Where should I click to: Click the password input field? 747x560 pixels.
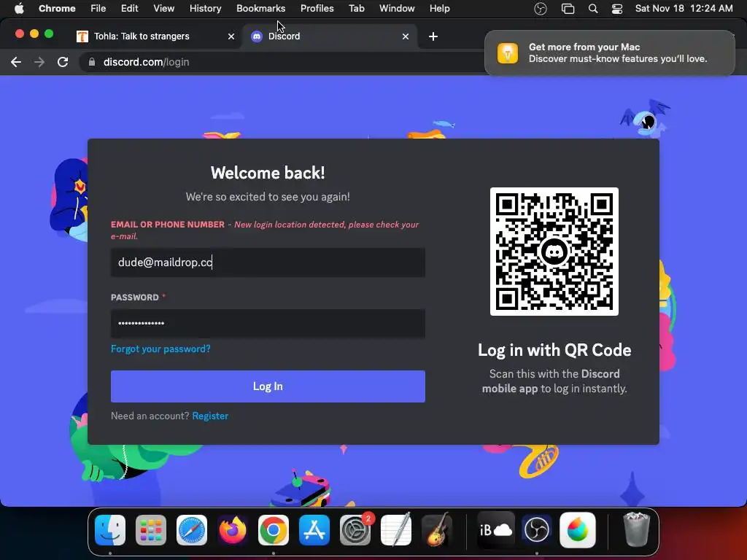[268, 323]
